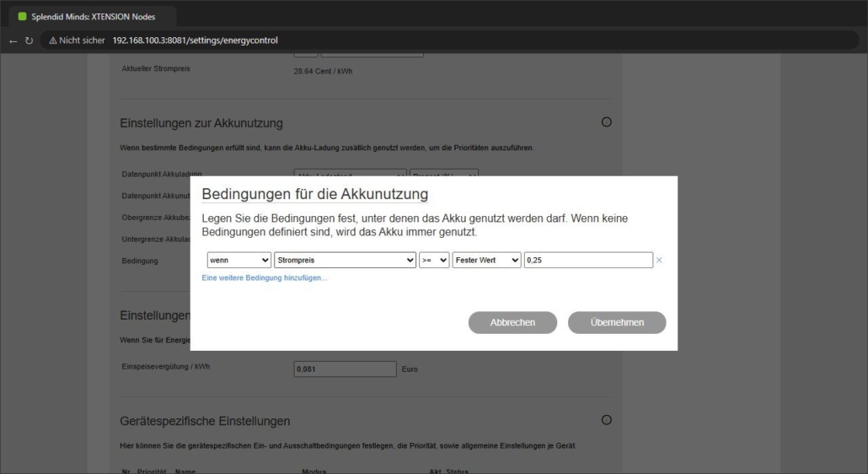Click the Abbrechen button
The image size is (868, 474).
click(x=512, y=322)
